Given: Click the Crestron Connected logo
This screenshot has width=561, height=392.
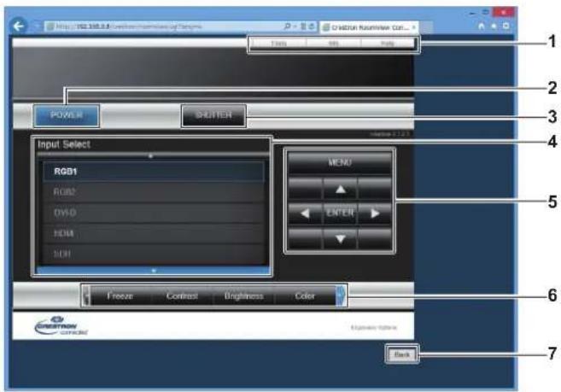Looking at the screenshot, I should click(x=61, y=325).
